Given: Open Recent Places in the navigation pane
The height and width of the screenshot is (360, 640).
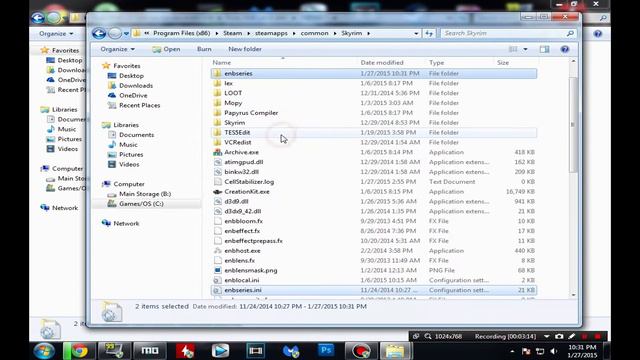Looking at the screenshot, I should [140, 105].
